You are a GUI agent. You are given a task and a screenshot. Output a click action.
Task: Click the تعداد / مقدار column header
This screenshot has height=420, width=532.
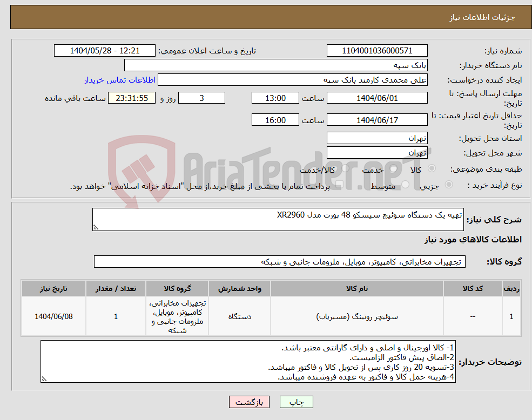point(116,288)
